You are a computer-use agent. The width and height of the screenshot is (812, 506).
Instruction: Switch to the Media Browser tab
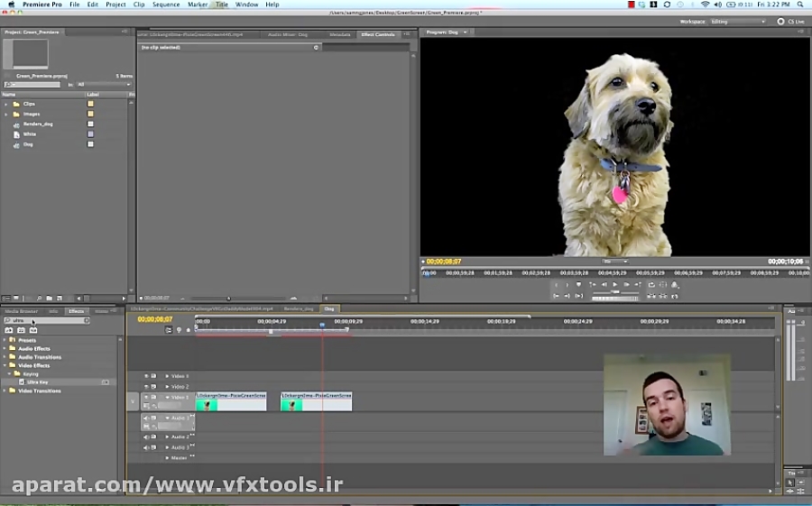pyautogui.click(x=22, y=311)
